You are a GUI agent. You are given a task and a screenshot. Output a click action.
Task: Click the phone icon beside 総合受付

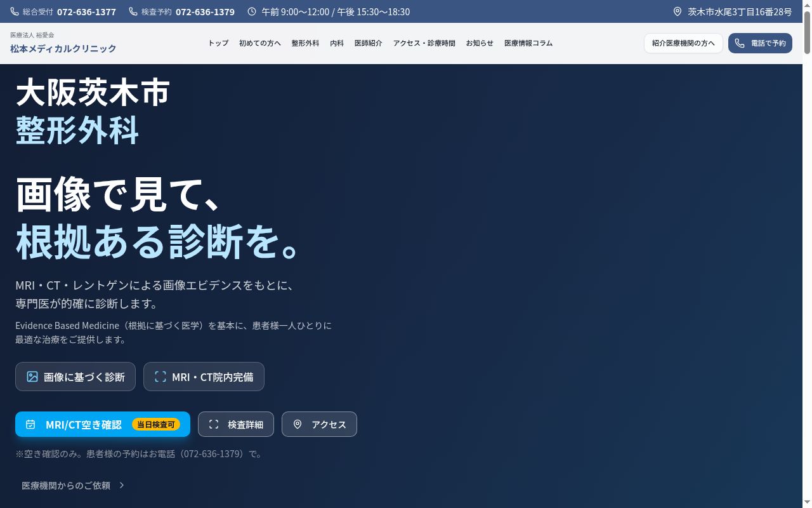15,11
